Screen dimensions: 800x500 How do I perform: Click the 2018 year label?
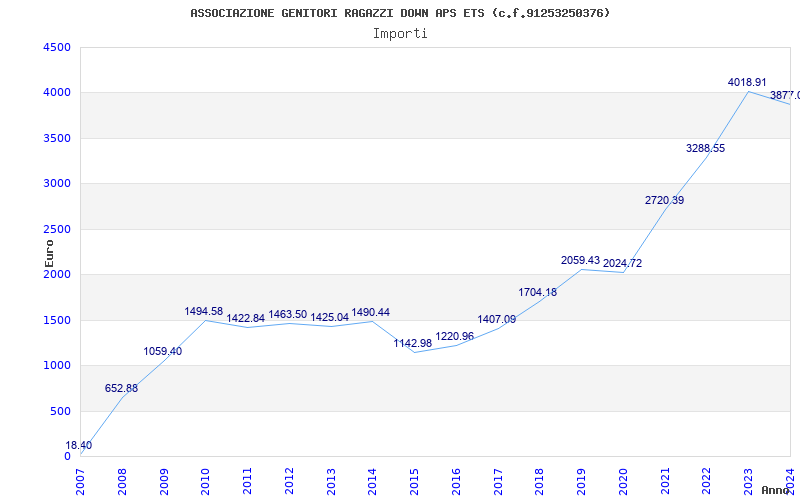click(x=540, y=482)
